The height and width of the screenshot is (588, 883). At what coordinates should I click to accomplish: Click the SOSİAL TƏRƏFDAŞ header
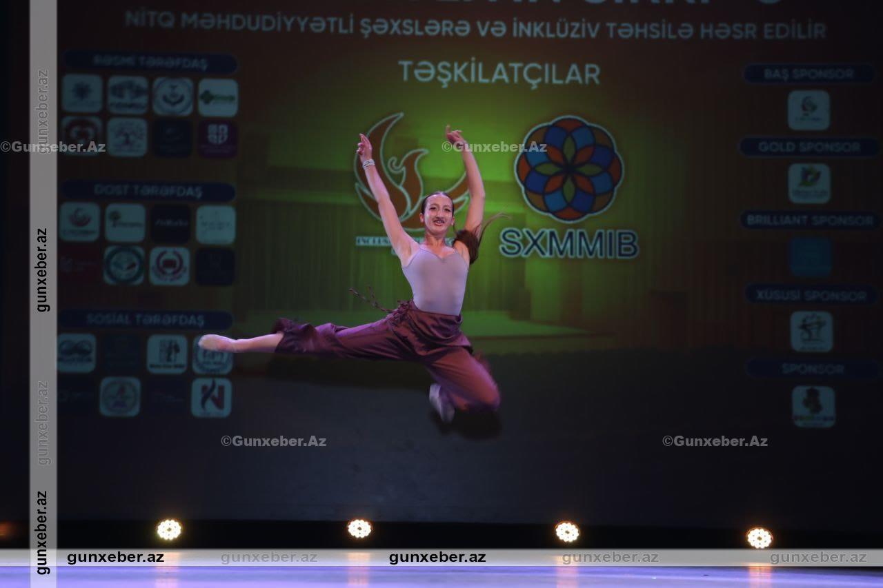pyautogui.click(x=145, y=320)
